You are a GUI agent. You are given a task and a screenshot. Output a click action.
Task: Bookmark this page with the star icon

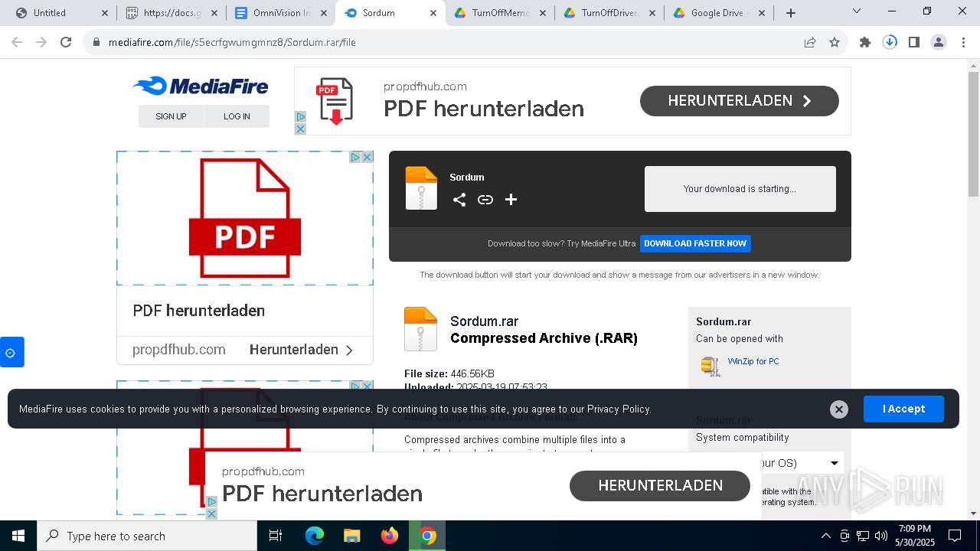pyautogui.click(x=835, y=42)
